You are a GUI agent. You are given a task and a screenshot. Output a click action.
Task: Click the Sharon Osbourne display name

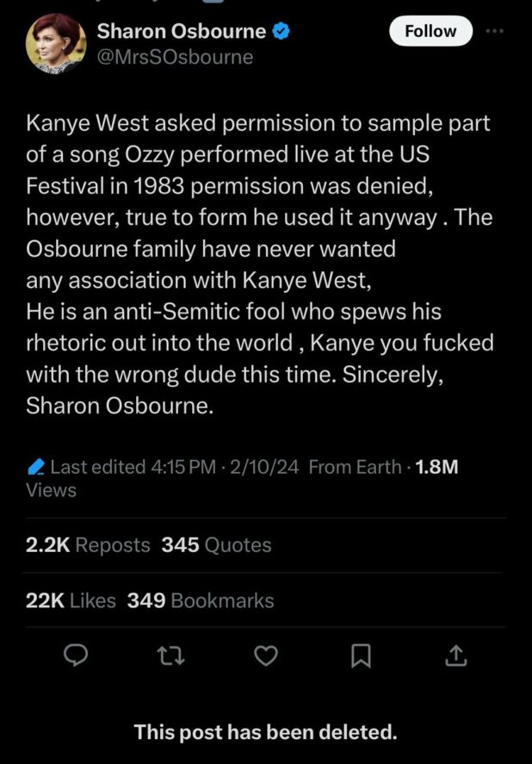[181, 32]
